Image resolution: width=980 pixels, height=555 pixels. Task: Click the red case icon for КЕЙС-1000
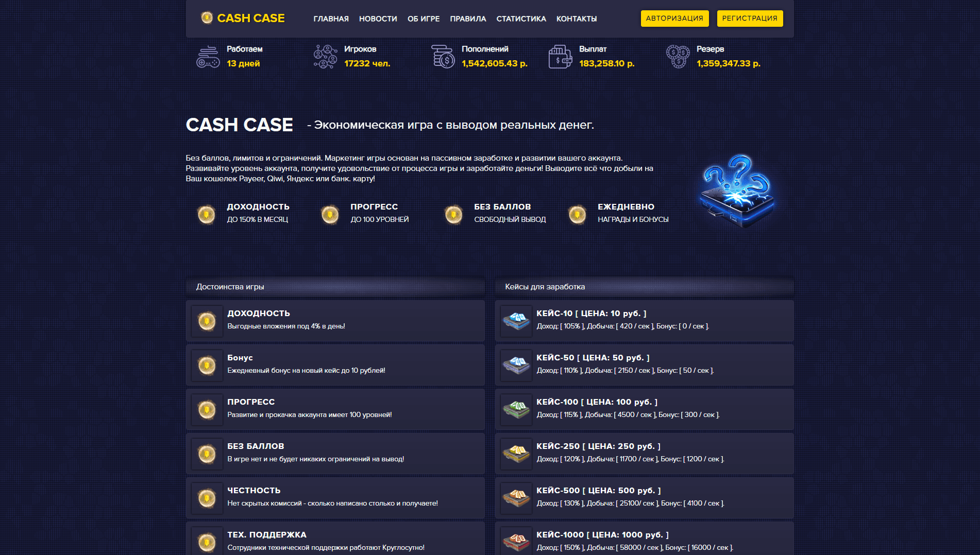click(x=516, y=540)
